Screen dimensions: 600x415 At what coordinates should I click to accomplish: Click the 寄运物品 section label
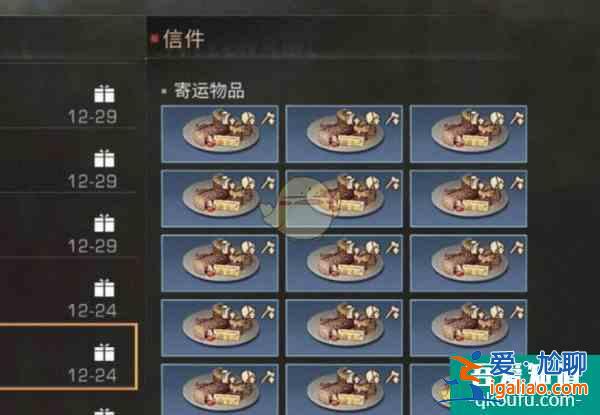209,91
